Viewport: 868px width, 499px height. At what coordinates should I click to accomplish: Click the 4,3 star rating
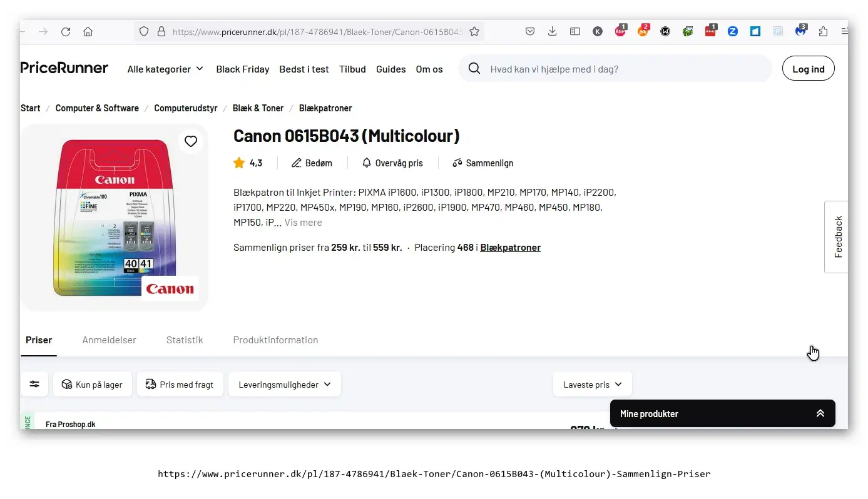pyautogui.click(x=248, y=163)
